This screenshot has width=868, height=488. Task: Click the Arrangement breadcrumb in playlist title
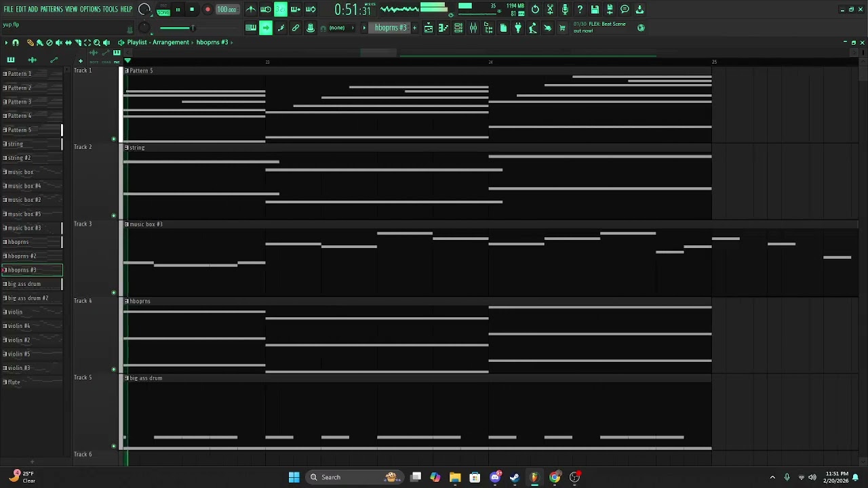click(171, 43)
